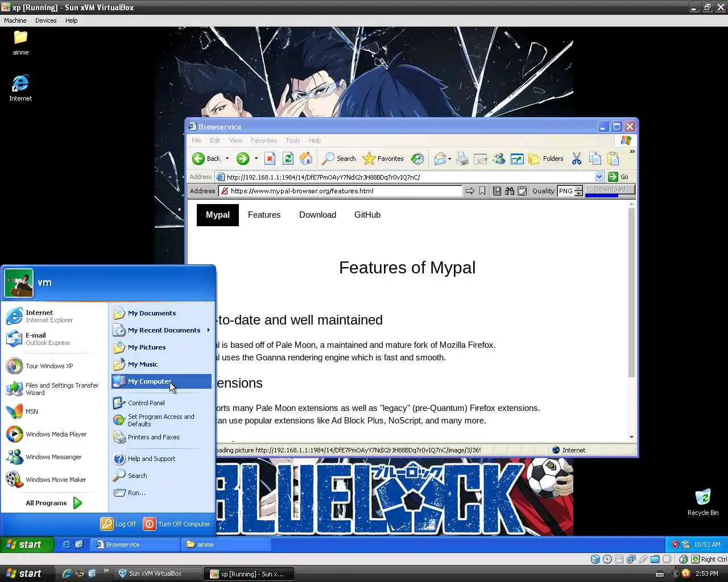Click the Messenger people icon in toolbar
The height and width of the screenshot is (582, 728).
[x=499, y=159]
